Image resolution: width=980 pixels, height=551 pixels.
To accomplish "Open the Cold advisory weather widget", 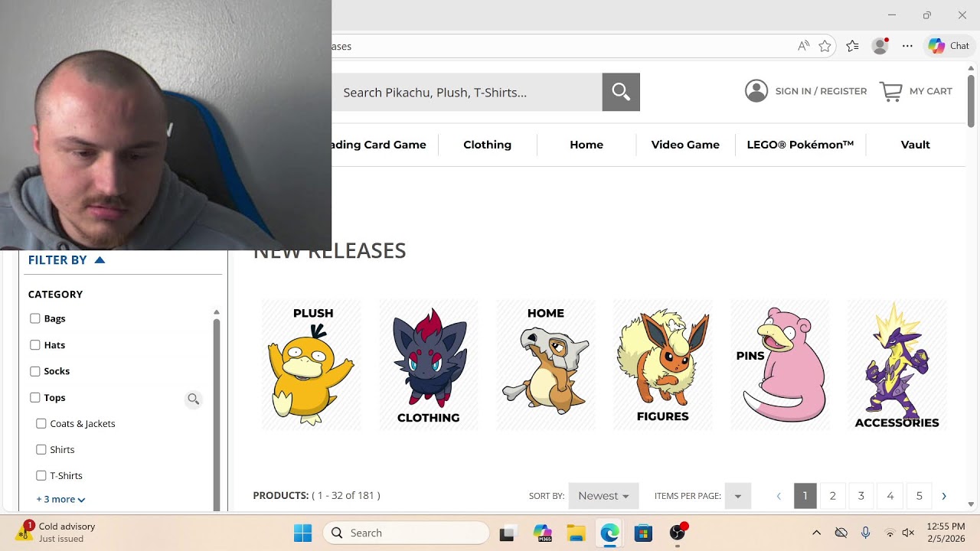I will tap(57, 532).
